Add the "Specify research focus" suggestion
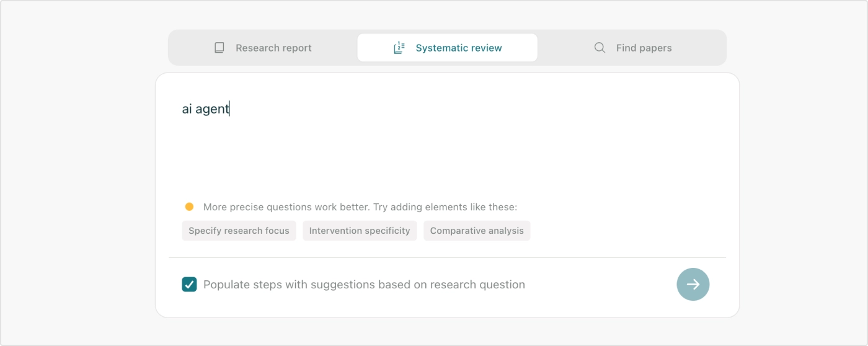This screenshot has height=346, width=868. 239,231
